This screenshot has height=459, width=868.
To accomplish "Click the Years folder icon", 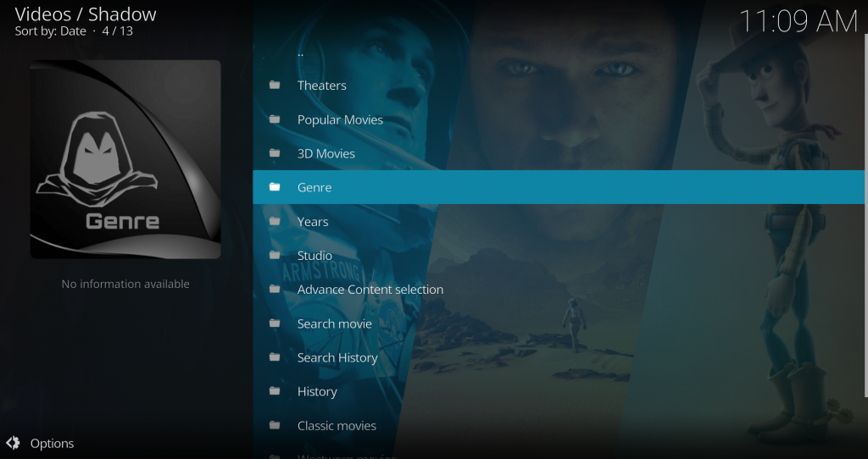I will point(275,221).
